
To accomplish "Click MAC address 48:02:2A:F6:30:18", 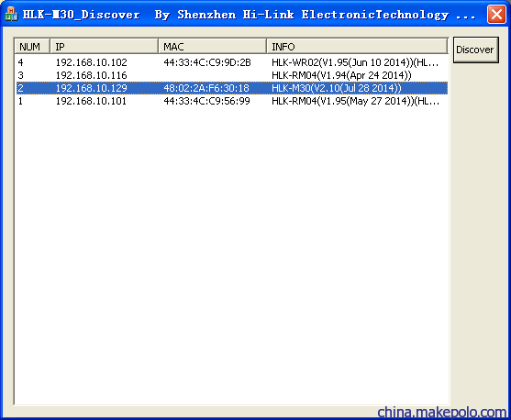I will (206, 88).
